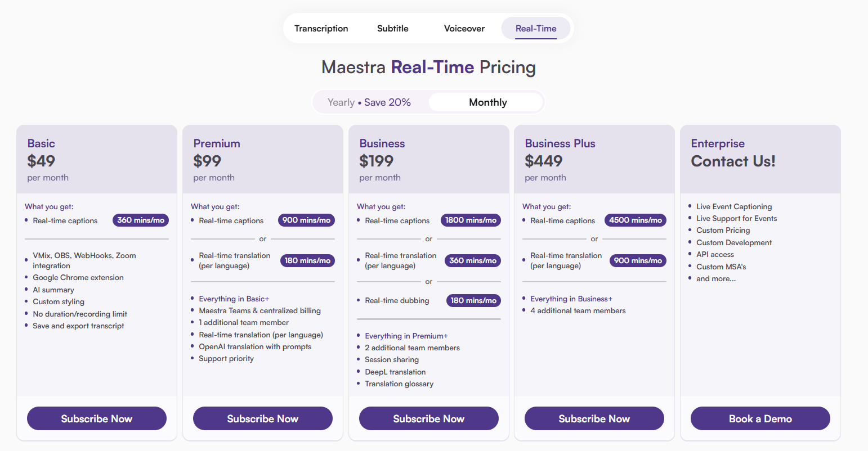Subscribe to the Business plan
Viewport: 868px width, 451px height.
429,418
